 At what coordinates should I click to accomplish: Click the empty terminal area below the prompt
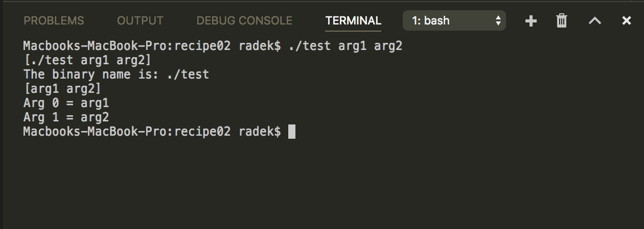322,184
